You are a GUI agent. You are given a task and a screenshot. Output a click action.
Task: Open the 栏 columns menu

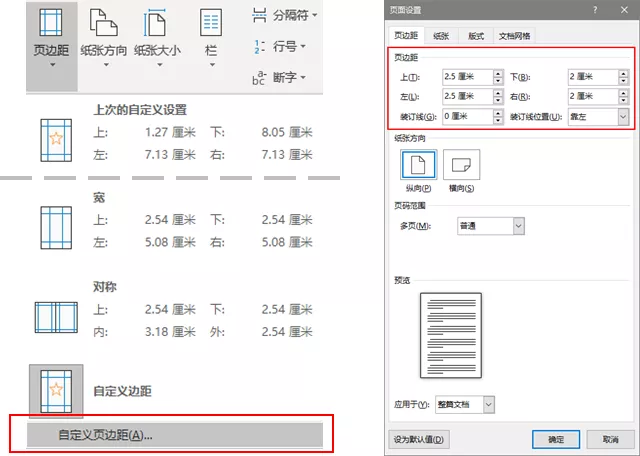point(211,39)
